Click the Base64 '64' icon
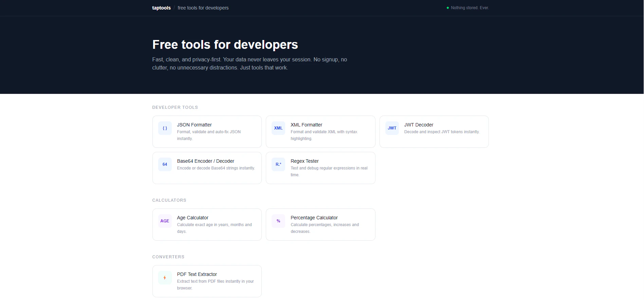 (165, 164)
